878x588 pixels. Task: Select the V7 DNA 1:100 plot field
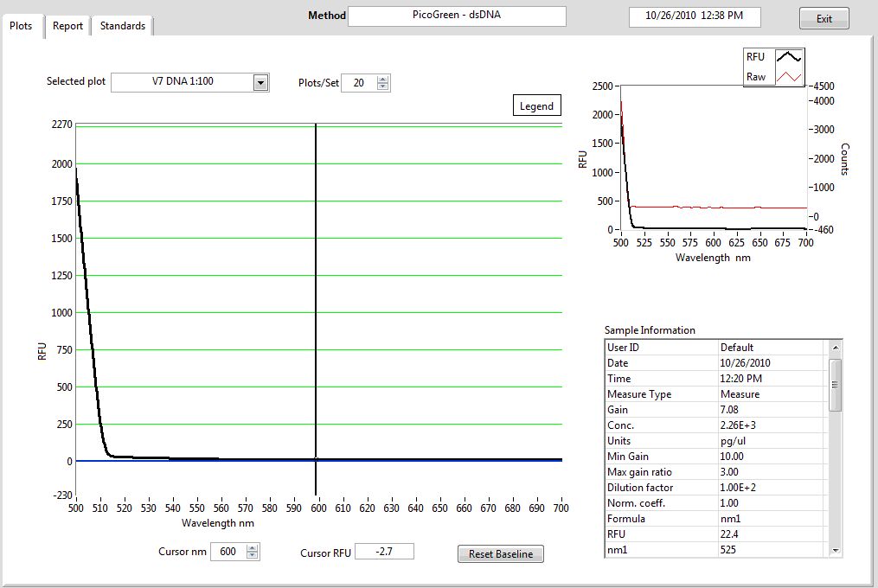[x=183, y=82]
